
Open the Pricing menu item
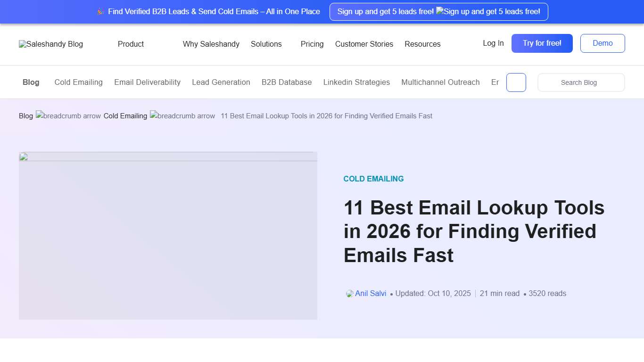(312, 44)
